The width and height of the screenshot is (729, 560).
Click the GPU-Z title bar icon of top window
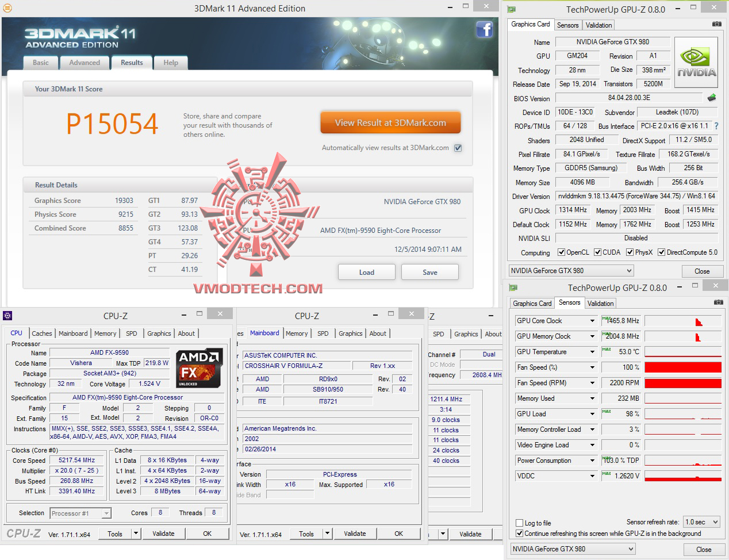point(511,9)
